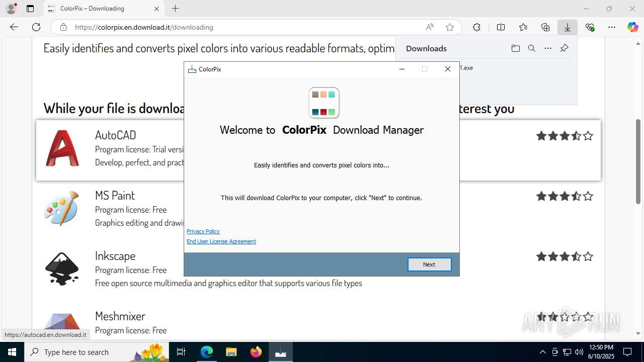Click Next in ColorPix Download Manager
This screenshot has width=644, height=362.
[x=429, y=264]
